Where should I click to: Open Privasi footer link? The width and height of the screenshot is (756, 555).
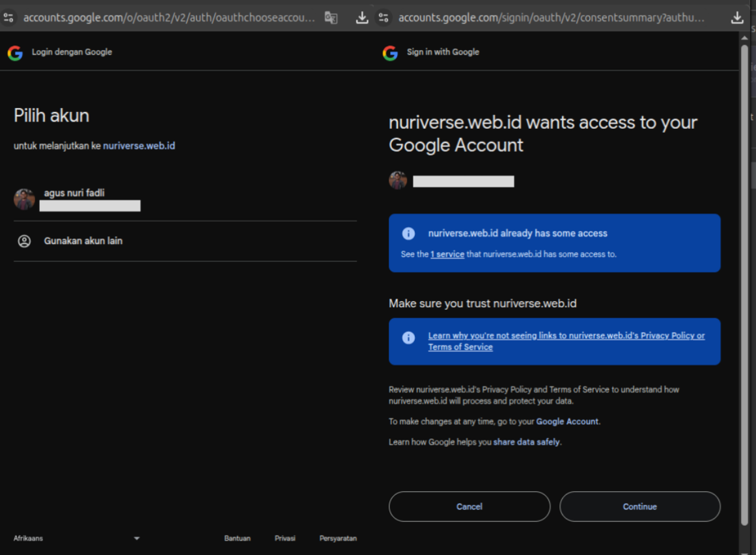(285, 538)
